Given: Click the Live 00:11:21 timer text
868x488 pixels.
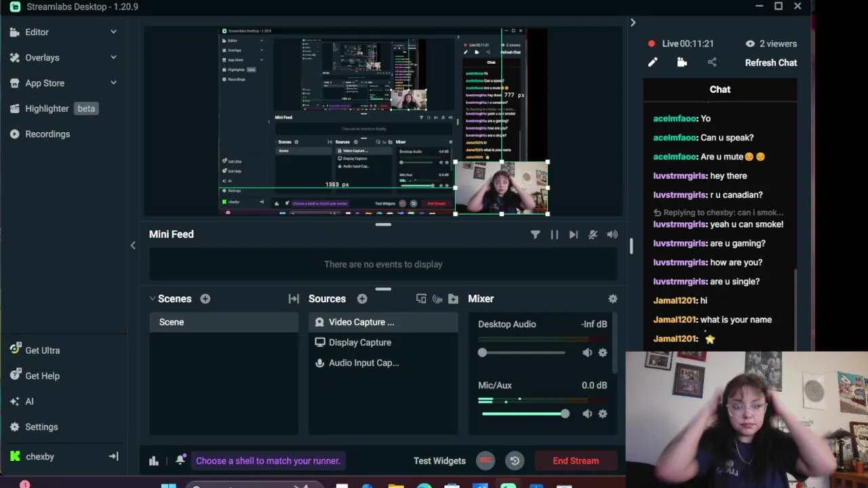Looking at the screenshot, I should tap(688, 43).
